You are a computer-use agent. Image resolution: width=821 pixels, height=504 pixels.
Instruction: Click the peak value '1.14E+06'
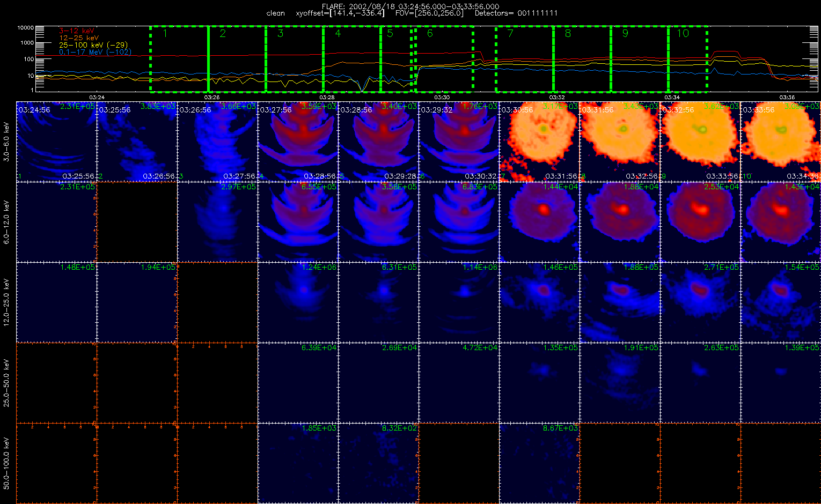(480, 268)
